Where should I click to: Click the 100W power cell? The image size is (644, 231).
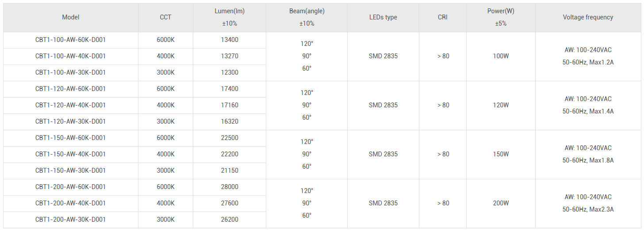[501, 56]
